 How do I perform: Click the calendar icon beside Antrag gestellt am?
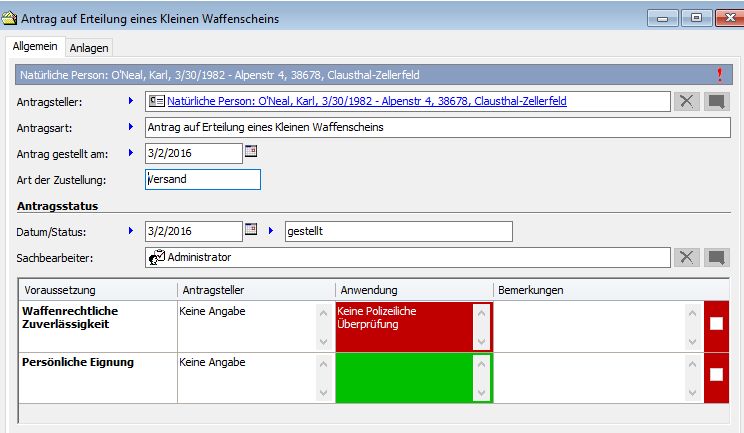click(251, 152)
